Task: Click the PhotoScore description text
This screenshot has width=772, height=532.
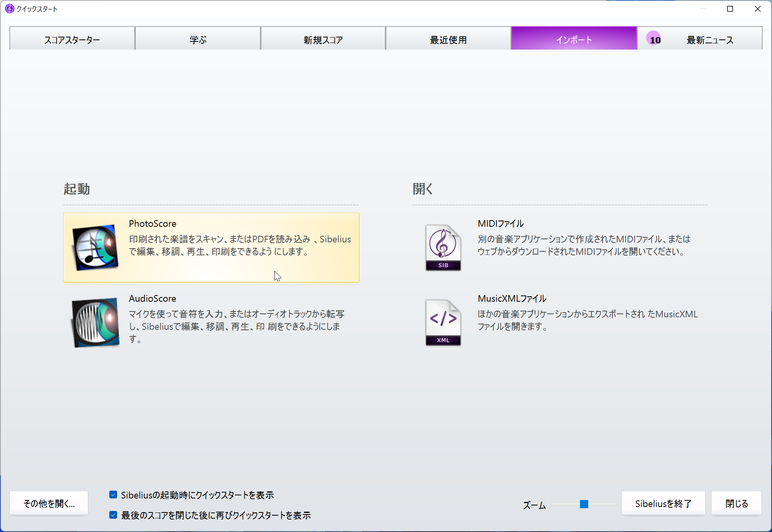Action: pos(240,245)
